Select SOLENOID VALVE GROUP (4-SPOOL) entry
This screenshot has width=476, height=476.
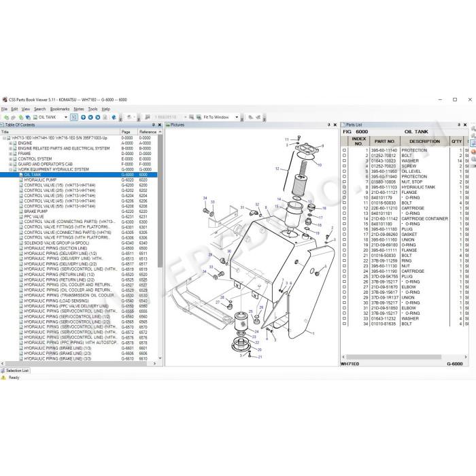click(x=56, y=243)
